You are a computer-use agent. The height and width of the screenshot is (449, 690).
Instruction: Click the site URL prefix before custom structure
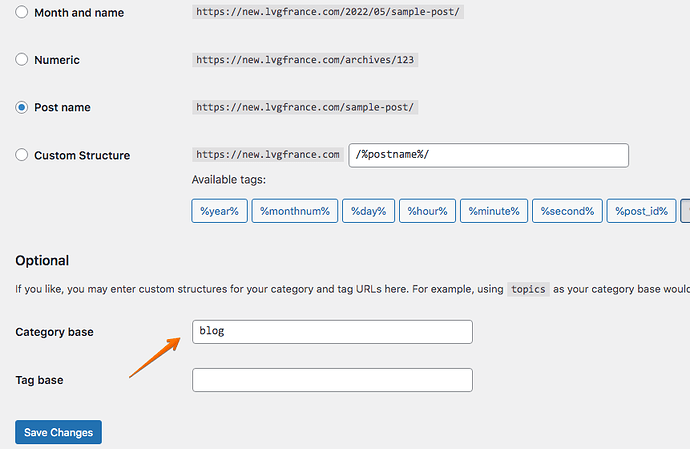[x=268, y=155]
